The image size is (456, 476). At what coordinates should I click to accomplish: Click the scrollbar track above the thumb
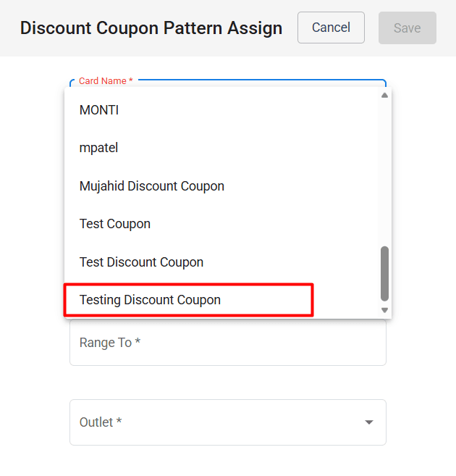[x=384, y=174]
